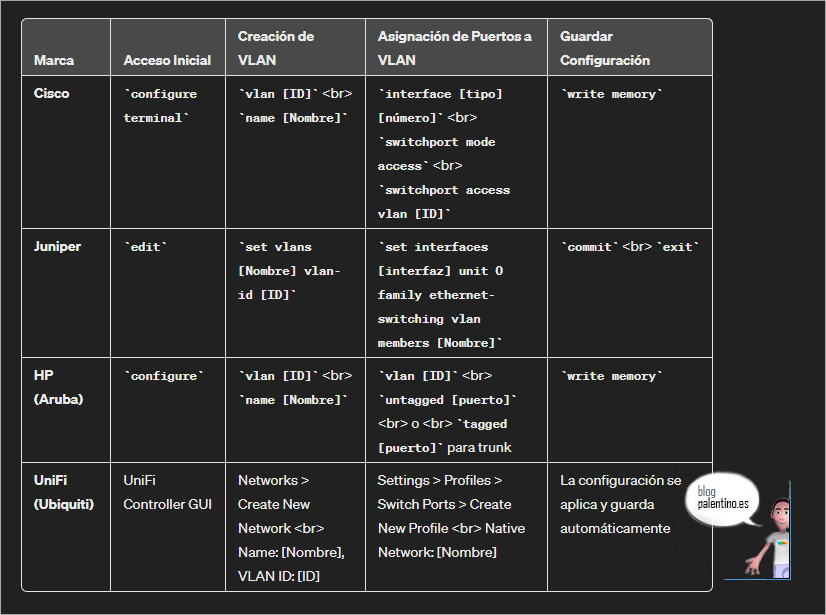Image resolution: width=826 pixels, height=615 pixels.
Task: Click the "Guardar Configuración" column header
Action: pos(605,48)
